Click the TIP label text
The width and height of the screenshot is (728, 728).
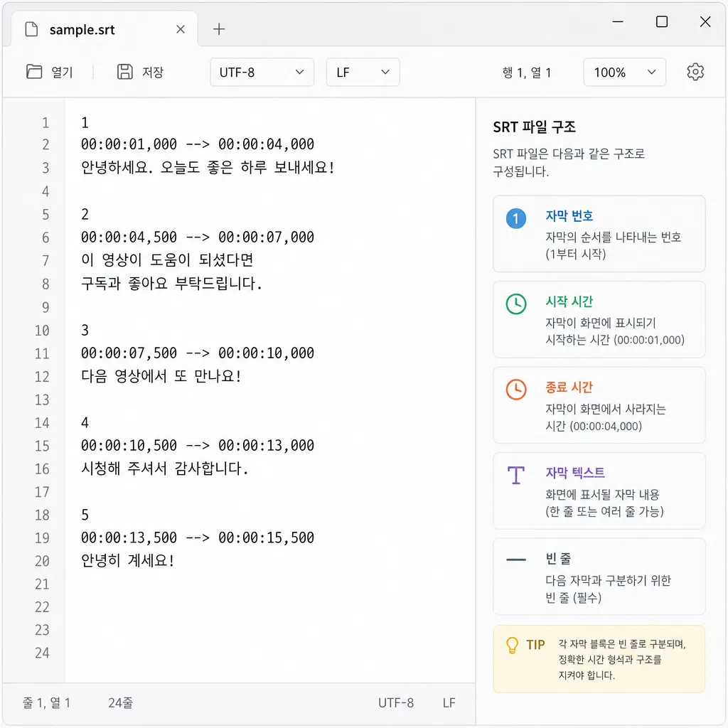pos(535,644)
